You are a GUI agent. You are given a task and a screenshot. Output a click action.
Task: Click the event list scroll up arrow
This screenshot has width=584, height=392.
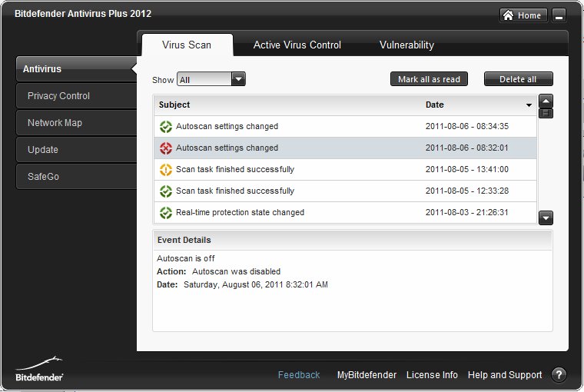(546, 101)
